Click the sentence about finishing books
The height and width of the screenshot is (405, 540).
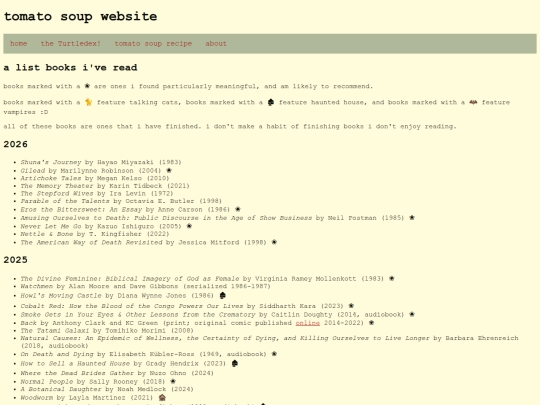230,126
